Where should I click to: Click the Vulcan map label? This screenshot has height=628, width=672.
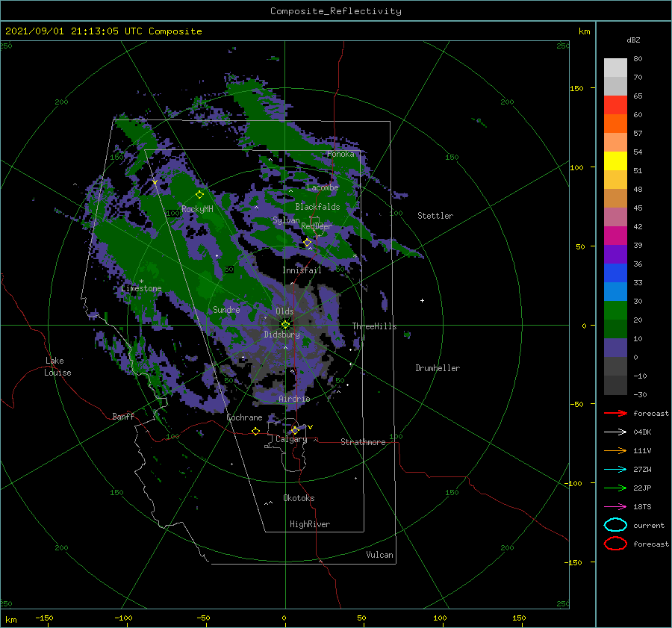(x=379, y=555)
